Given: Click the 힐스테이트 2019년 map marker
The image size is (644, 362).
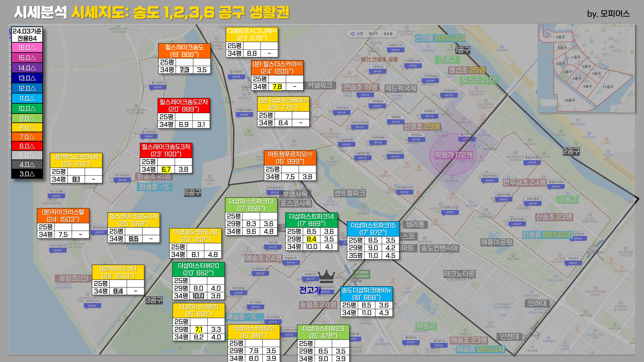Looking at the screenshot, I should pyautogui.click(x=158, y=85).
